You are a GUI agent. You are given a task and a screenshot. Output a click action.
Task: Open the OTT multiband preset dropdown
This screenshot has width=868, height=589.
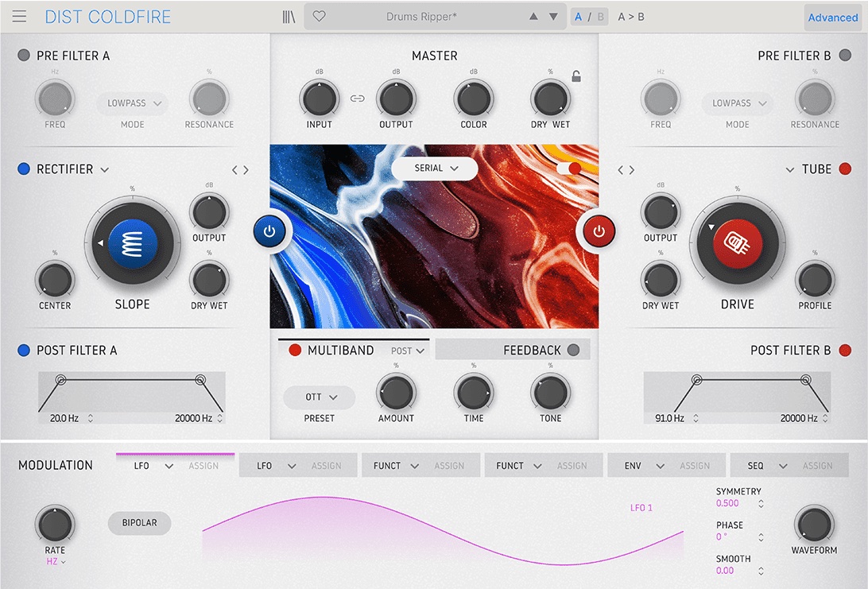pyautogui.click(x=318, y=397)
